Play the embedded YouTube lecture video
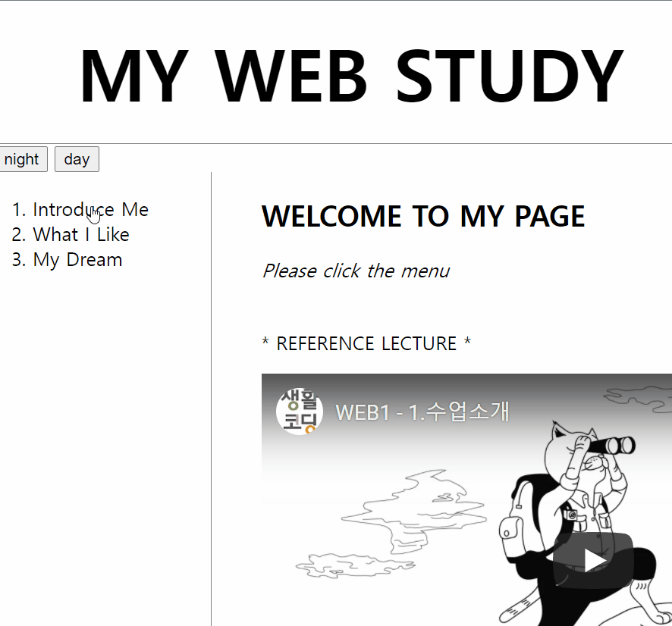 click(x=593, y=559)
